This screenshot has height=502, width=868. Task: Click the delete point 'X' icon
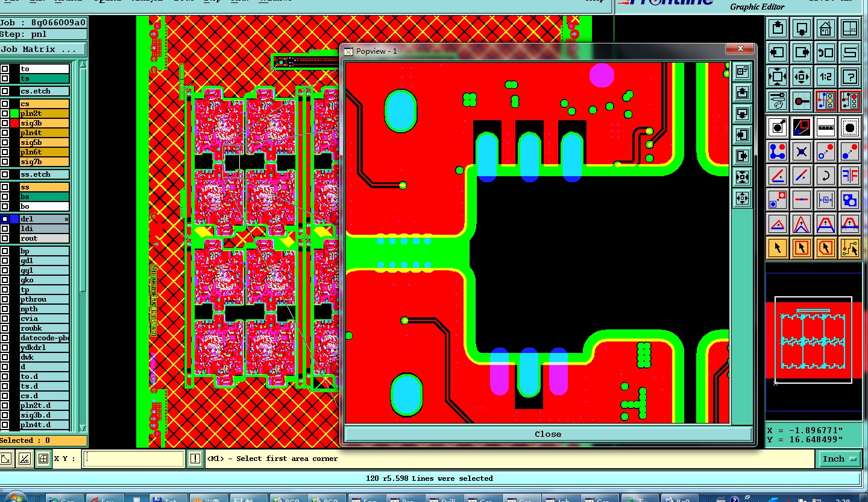pyautogui.click(x=802, y=151)
